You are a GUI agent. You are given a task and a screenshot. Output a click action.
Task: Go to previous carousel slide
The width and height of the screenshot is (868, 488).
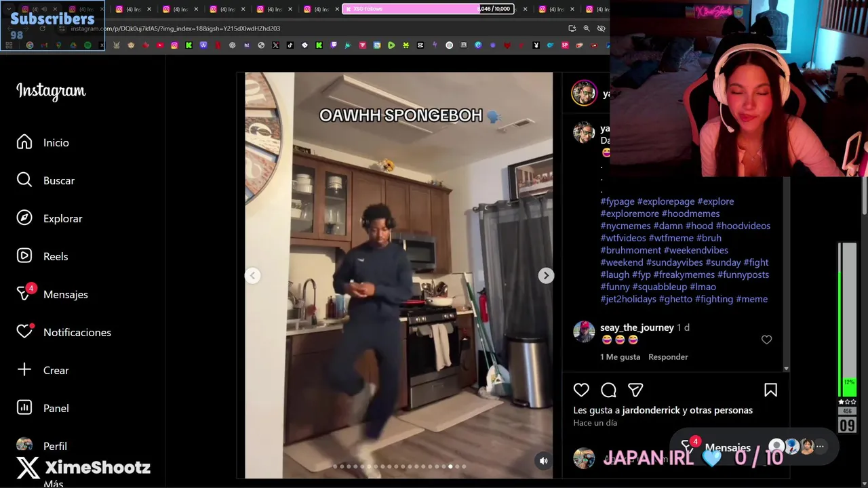click(252, 275)
